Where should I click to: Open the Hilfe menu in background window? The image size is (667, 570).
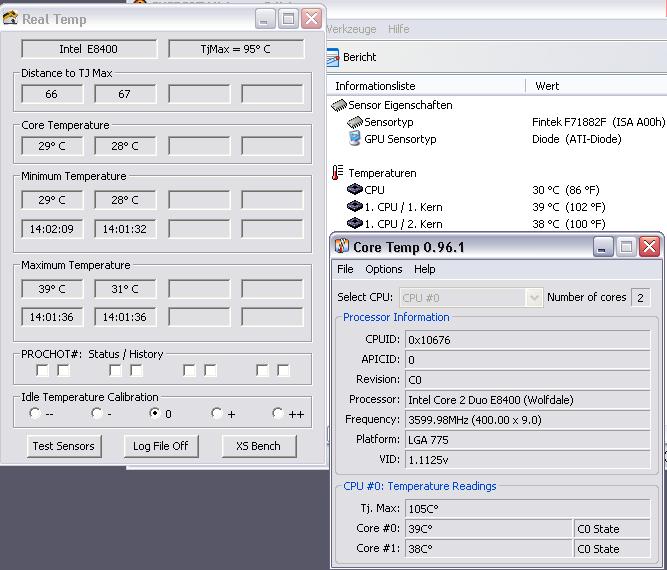click(399, 29)
